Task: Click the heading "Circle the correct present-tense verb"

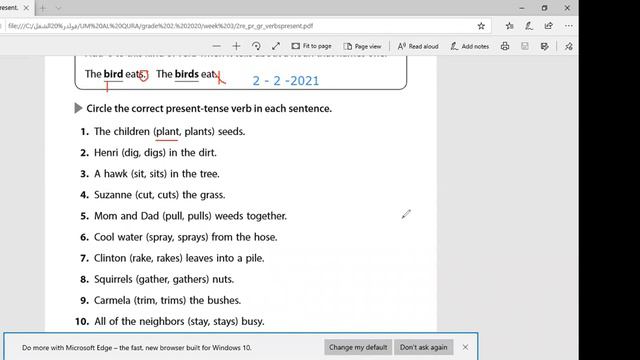Action: pyautogui.click(x=209, y=109)
